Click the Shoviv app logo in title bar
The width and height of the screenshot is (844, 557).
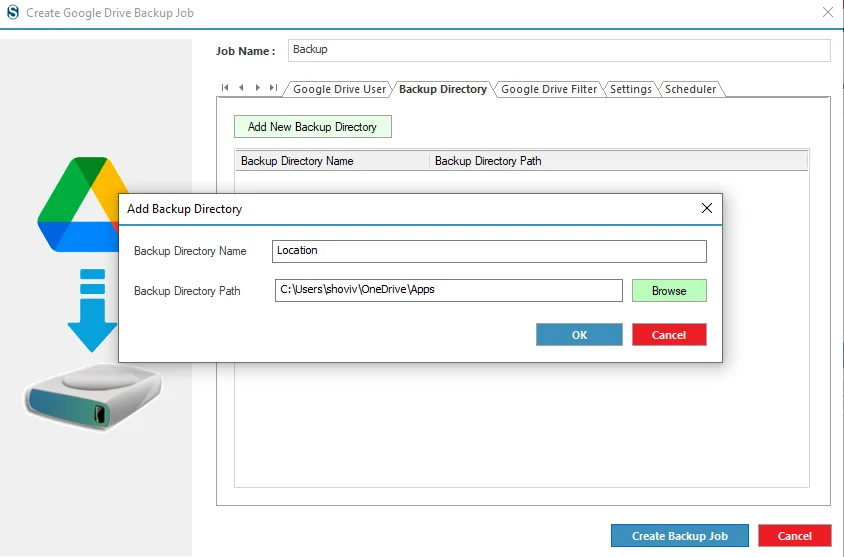12,12
